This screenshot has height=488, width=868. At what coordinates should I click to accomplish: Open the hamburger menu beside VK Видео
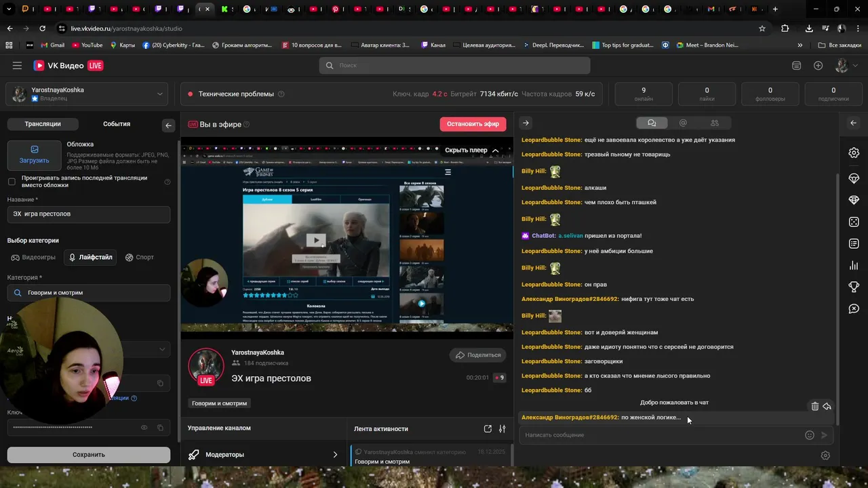(17, 66)
